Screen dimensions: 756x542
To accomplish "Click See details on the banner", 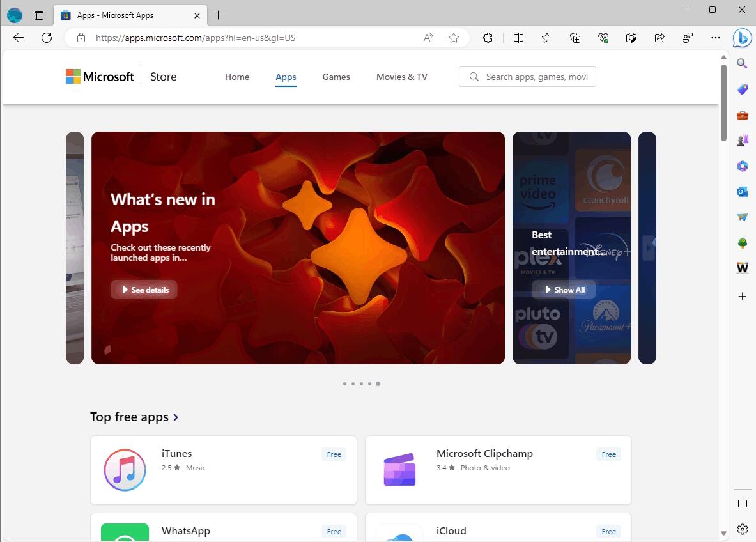I will click(x=144, y=290).
